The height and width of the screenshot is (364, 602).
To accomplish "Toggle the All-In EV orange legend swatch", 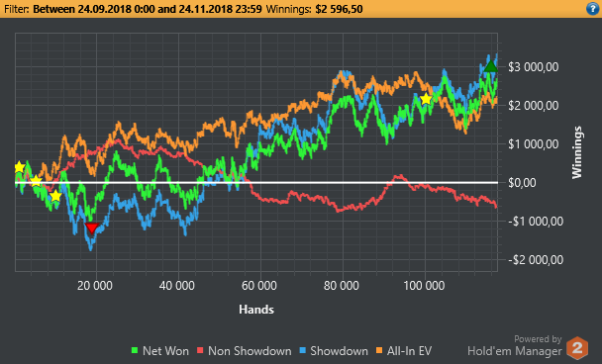I will coord(379,350).
